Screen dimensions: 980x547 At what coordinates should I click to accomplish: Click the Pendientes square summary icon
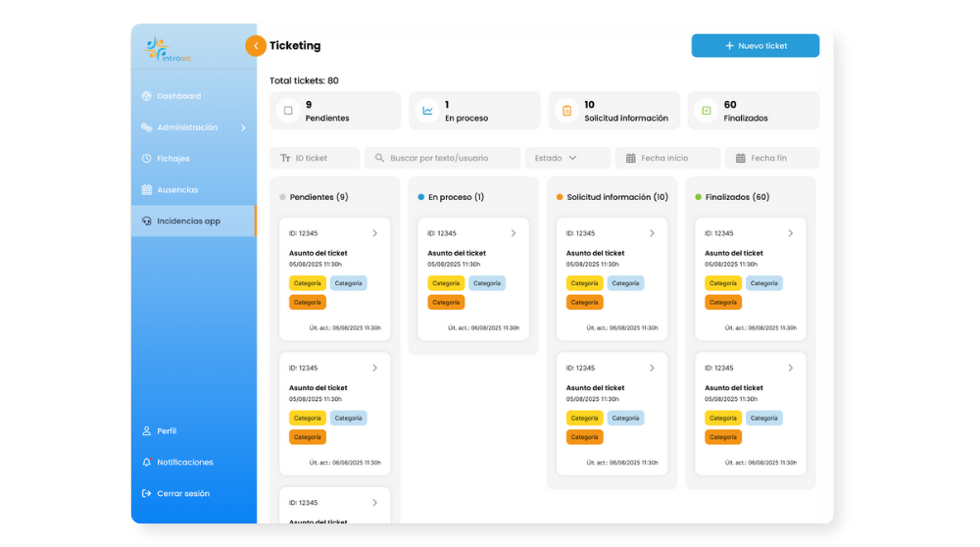point(288,111)
